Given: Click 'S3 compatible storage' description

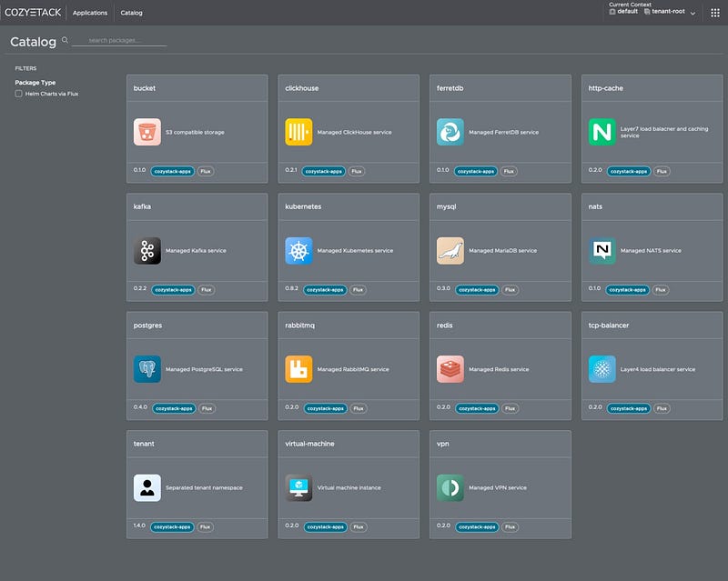Looking at the screenshot, I should pyautogui.click(x=195, y=132).
